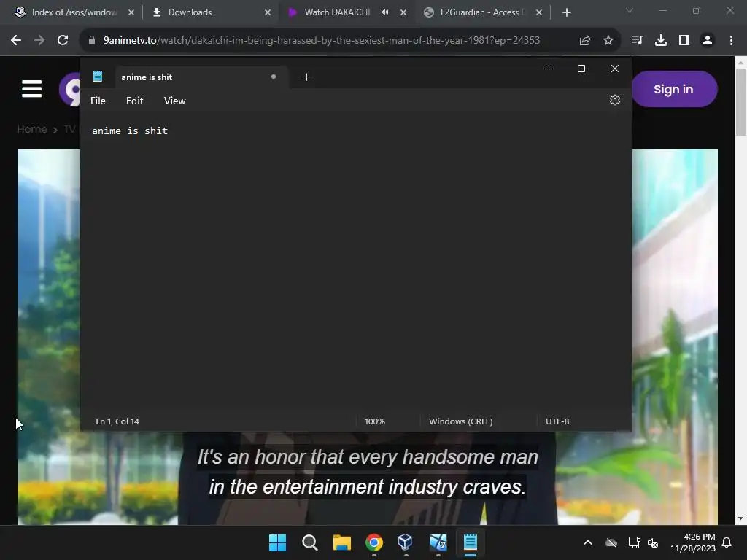
Task: Show hidden system tray icons
Action: [588, 542]
